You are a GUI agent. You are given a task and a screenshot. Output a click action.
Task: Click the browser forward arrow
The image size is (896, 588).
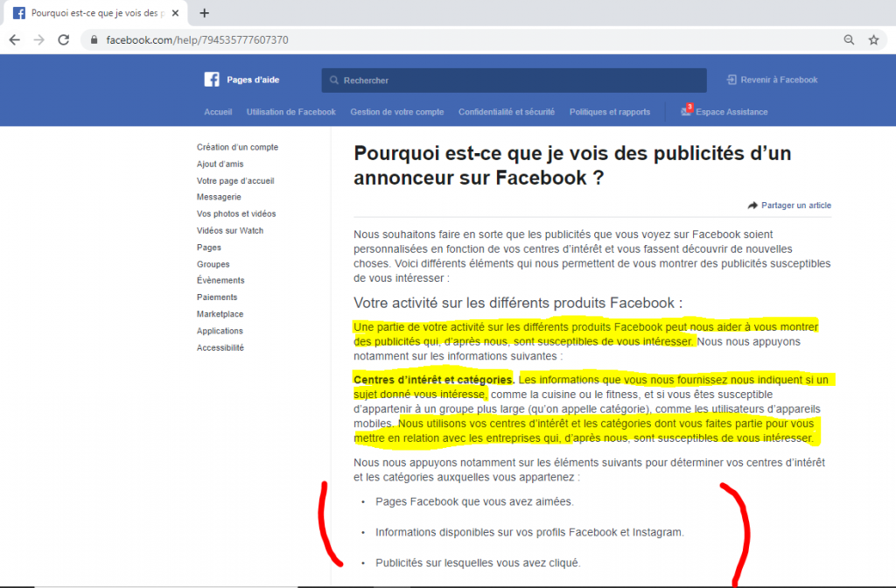(38, 40)
